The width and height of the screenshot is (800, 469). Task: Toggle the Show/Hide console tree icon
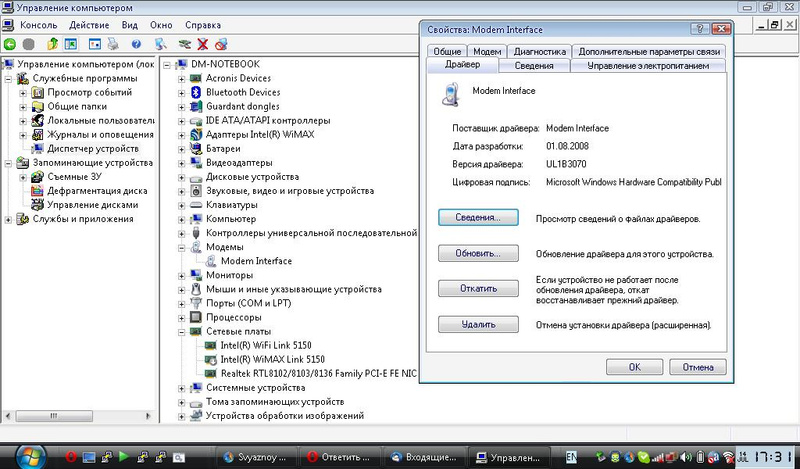(x=70, y=44)
